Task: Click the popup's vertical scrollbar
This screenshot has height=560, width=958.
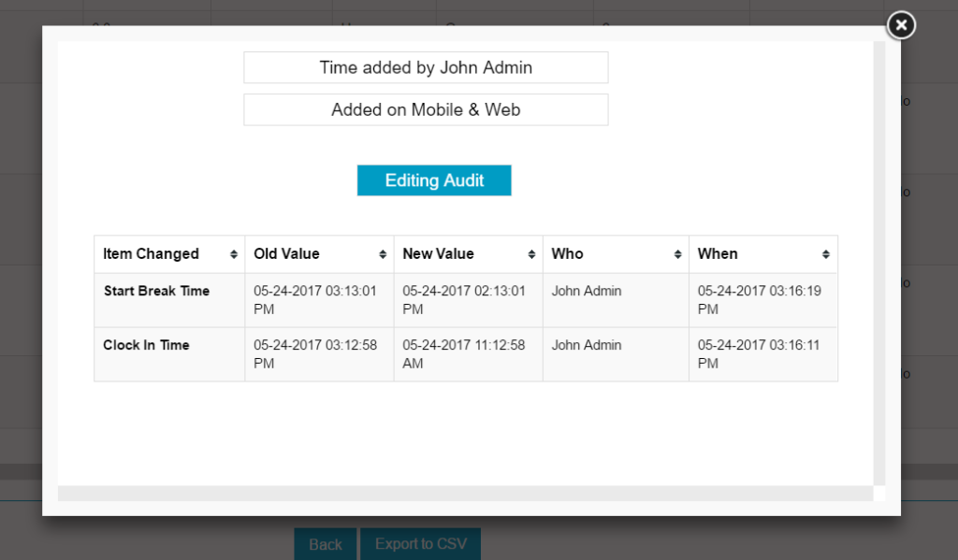Action: tap(878, 262)
